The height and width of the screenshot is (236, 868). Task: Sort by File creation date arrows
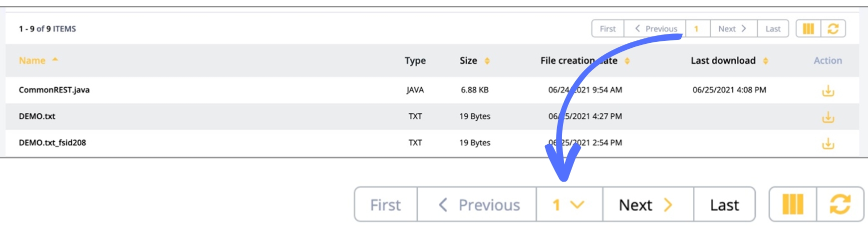(627, 61)
